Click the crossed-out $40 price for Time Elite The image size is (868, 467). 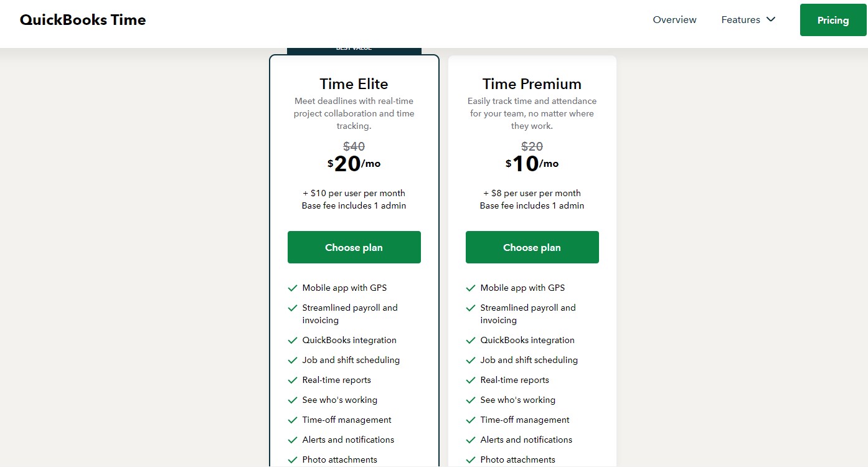coord(354,146)
